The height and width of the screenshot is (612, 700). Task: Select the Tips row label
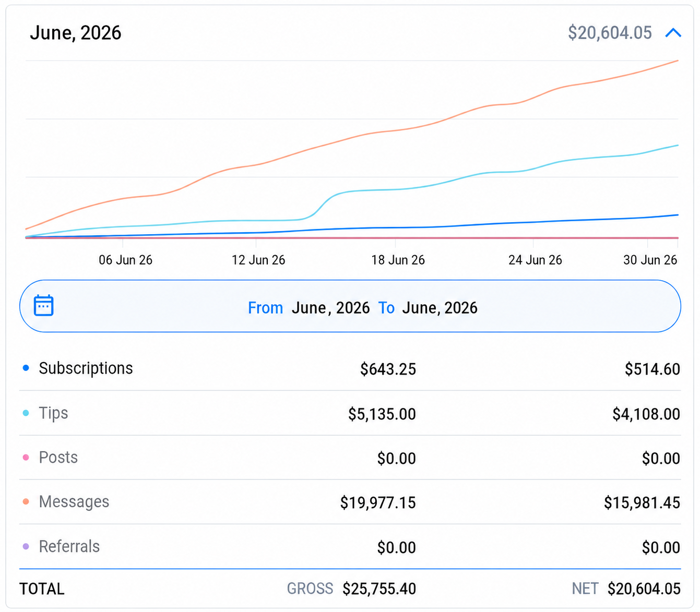pyautogui.click(x=54, y=413)
